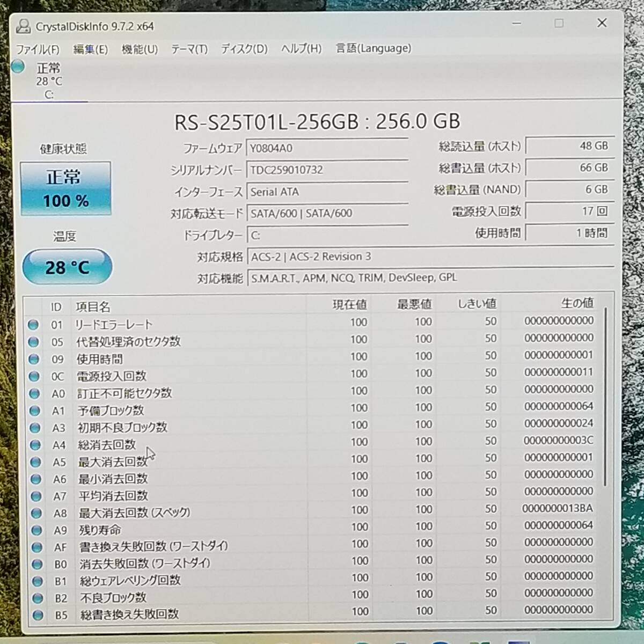Image resolution: width=644 pixels, height=644 pixels.
Task: Click the status dot for A9 残り寿命
Action: [36, 530]
